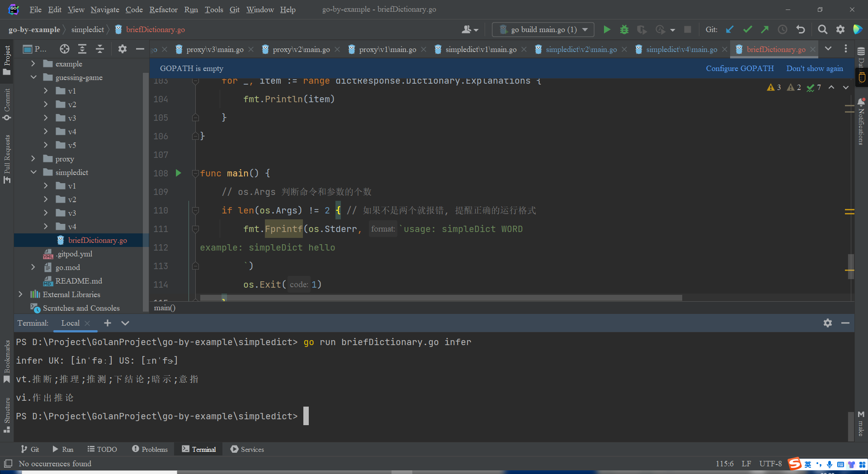
Task: Toggle the Project tool window
Action: [x=7, y=60]
